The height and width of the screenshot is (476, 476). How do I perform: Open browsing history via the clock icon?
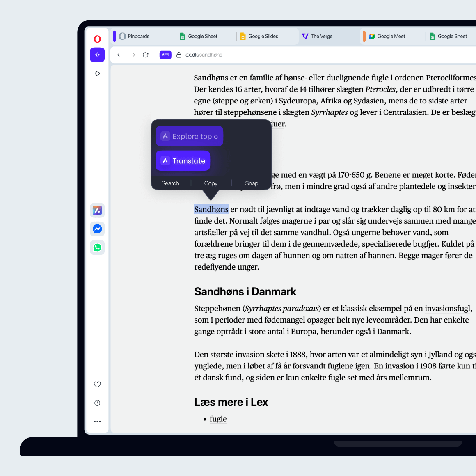[97, 403]
